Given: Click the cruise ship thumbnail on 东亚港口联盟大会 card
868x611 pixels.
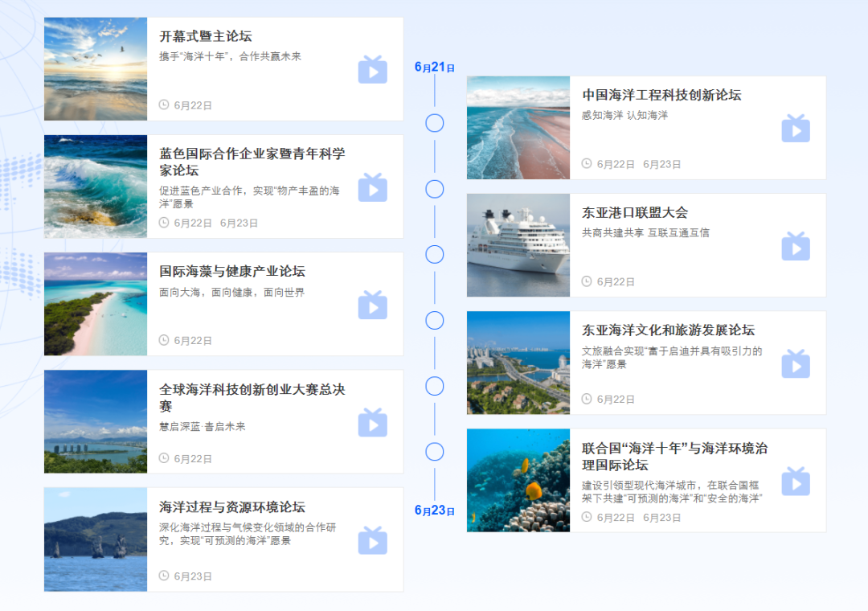Looking at the screenshot, I should click(x=518, y=245).
